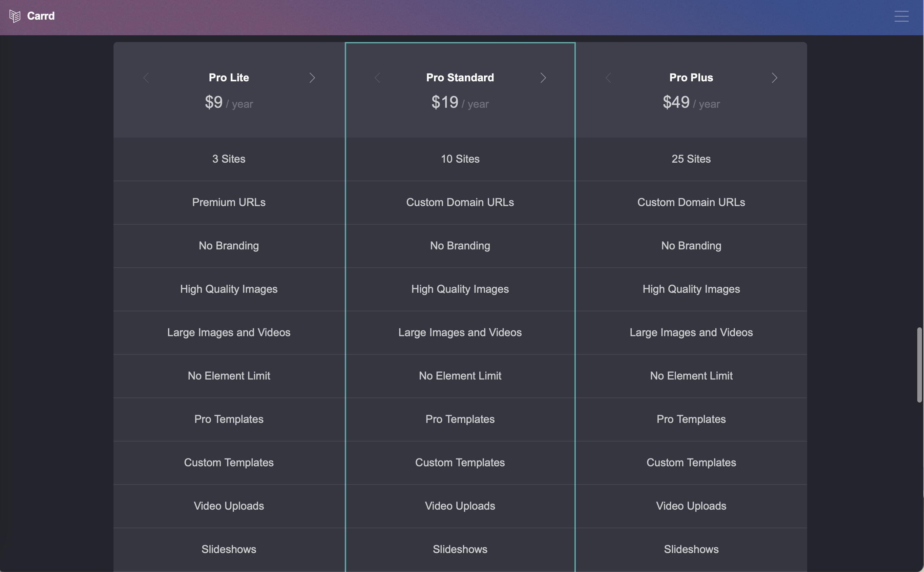Click the vertical page scrollbar thumb
The image size is (924, 572).
[919, 365]
